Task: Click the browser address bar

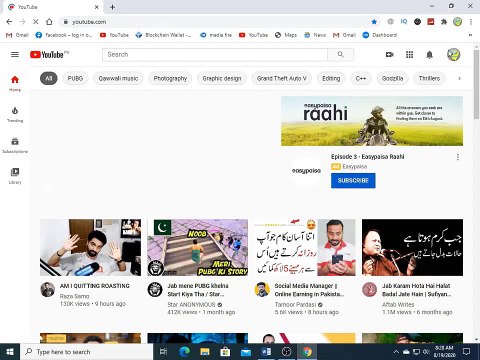Action: click(x=213, y=22)
